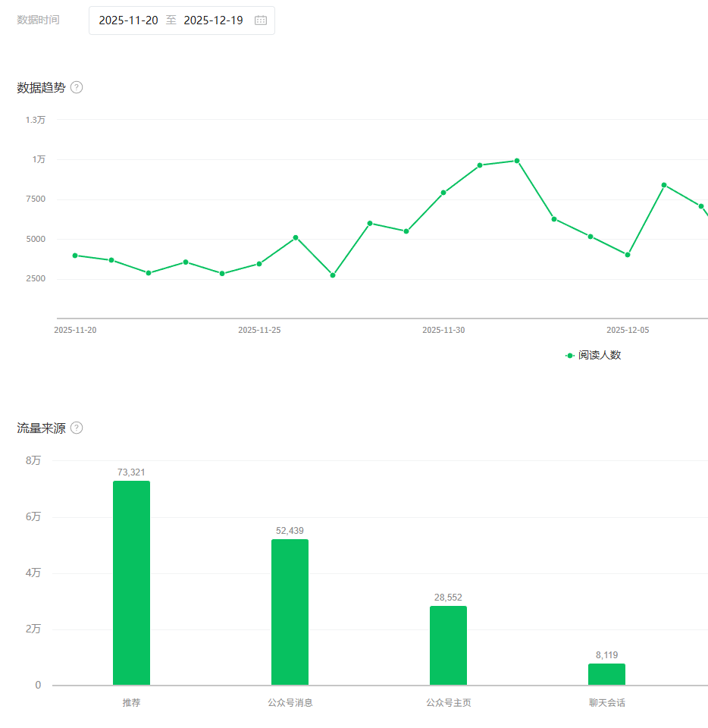Image resolution: width=708 pixels, height=728 pixels.
Task: Open the calendar icon in date range
Action: point(261,20)
